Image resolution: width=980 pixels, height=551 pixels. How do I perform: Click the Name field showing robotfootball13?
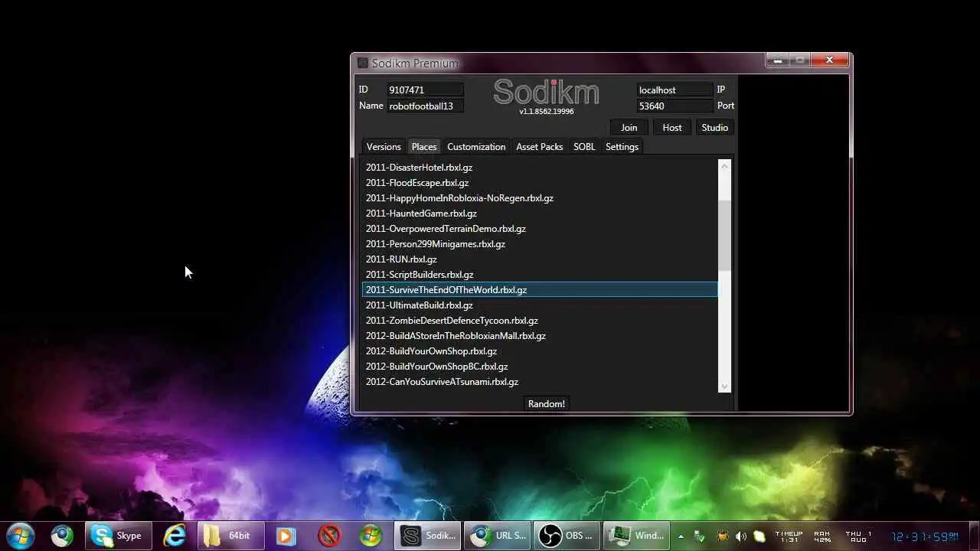[425, 106]
